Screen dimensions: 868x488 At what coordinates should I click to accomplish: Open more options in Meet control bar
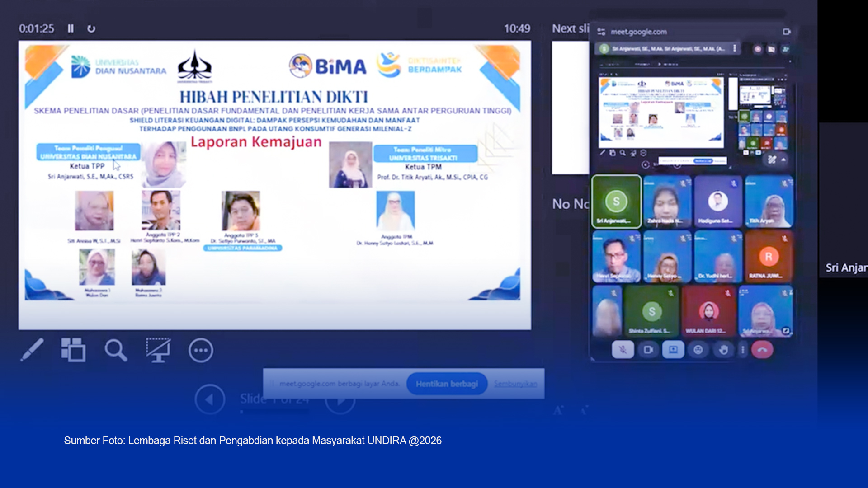point(743,350)
